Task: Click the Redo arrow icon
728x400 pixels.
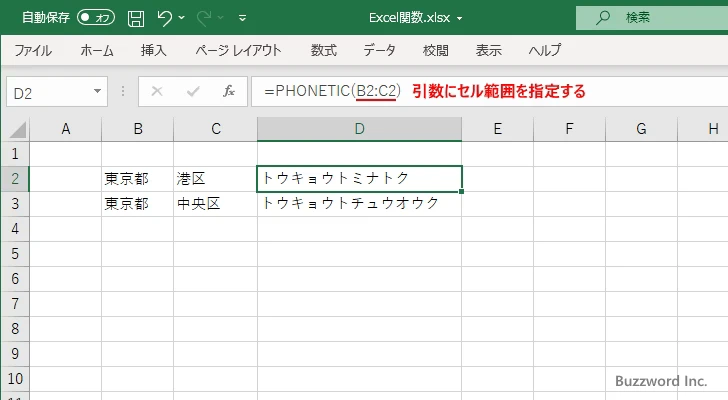Action: [x=204, y=18]
